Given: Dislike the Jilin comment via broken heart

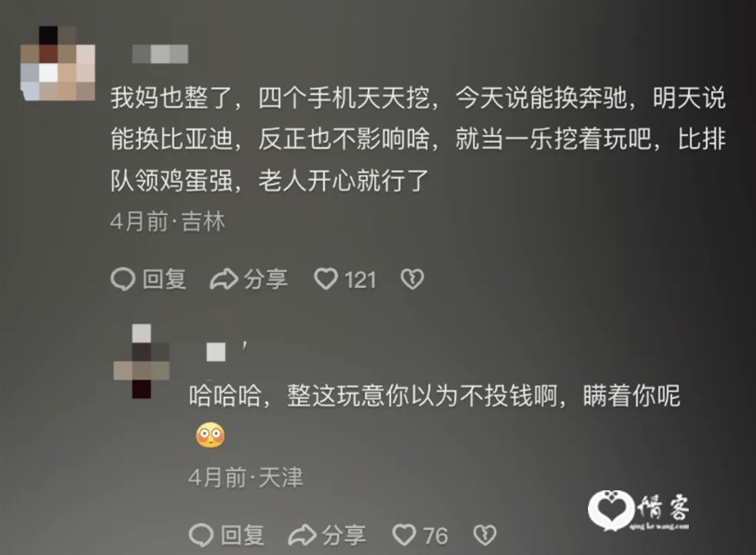Looking at the screenshot, I should click(412, 279).
